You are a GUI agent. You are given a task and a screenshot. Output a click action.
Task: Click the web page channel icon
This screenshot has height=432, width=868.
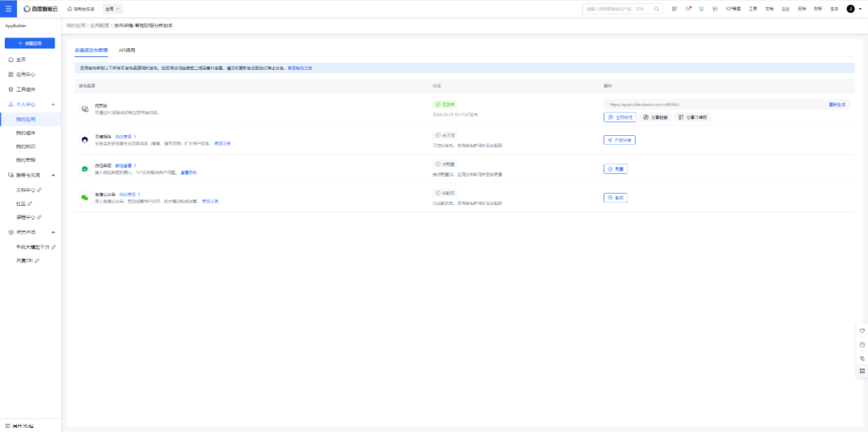point(84,109)
